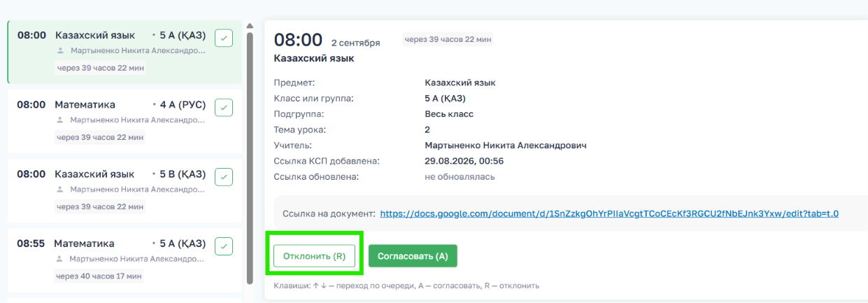
Task: Toggle checkbox for Математика 4 А (РУС)
Action: point(224,107)
